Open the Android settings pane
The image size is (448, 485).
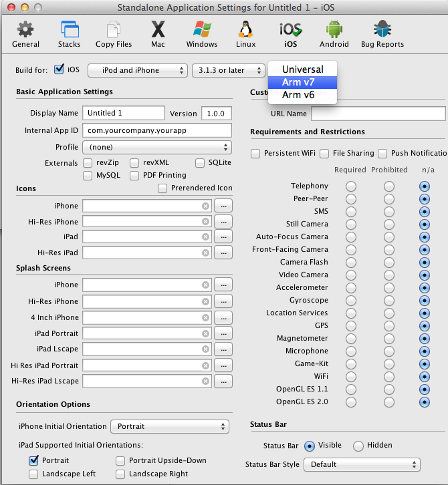point(334,34)
